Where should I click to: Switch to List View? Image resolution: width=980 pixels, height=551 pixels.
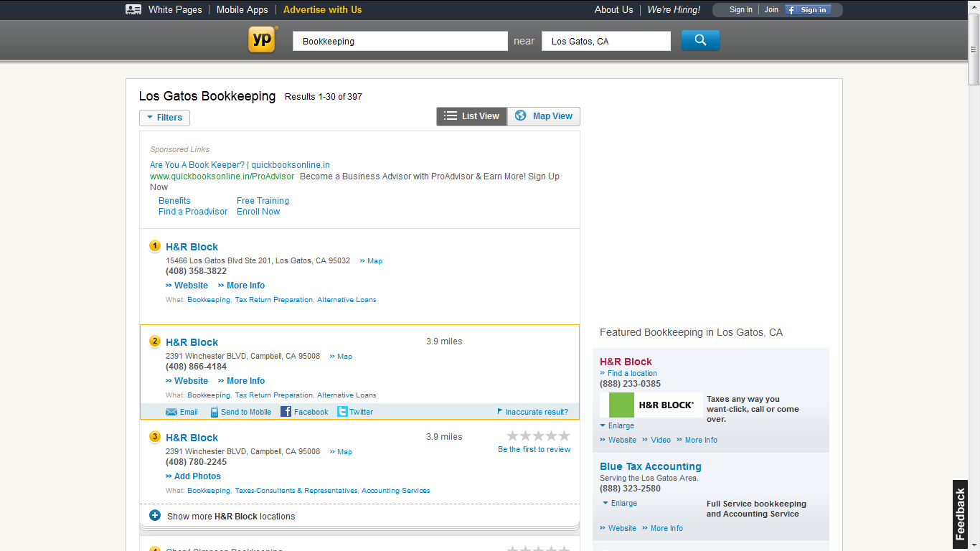471,116
